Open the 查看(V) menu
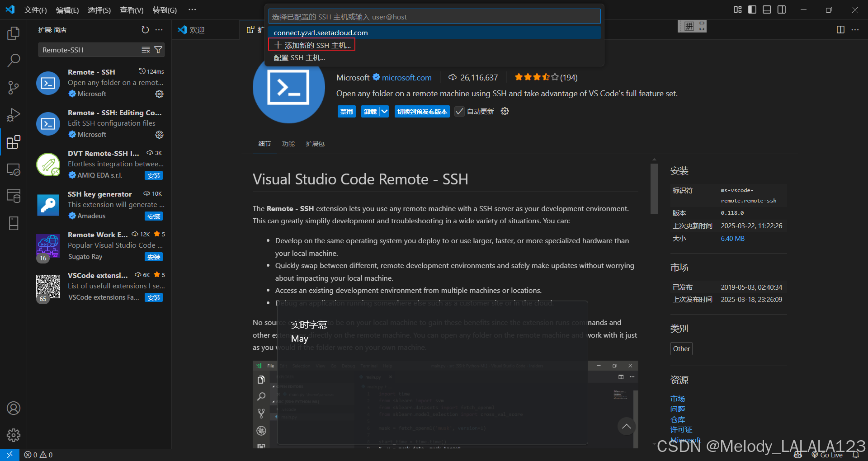 [132, 10]
